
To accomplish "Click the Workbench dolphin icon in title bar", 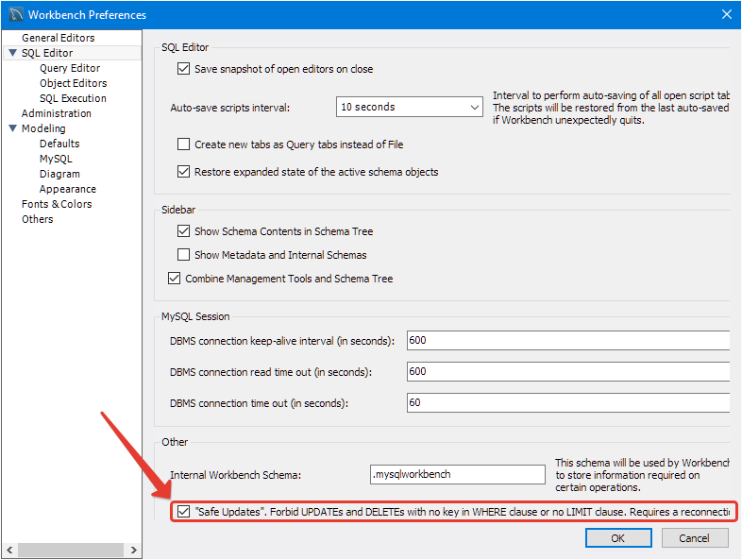I will [15, 14].
